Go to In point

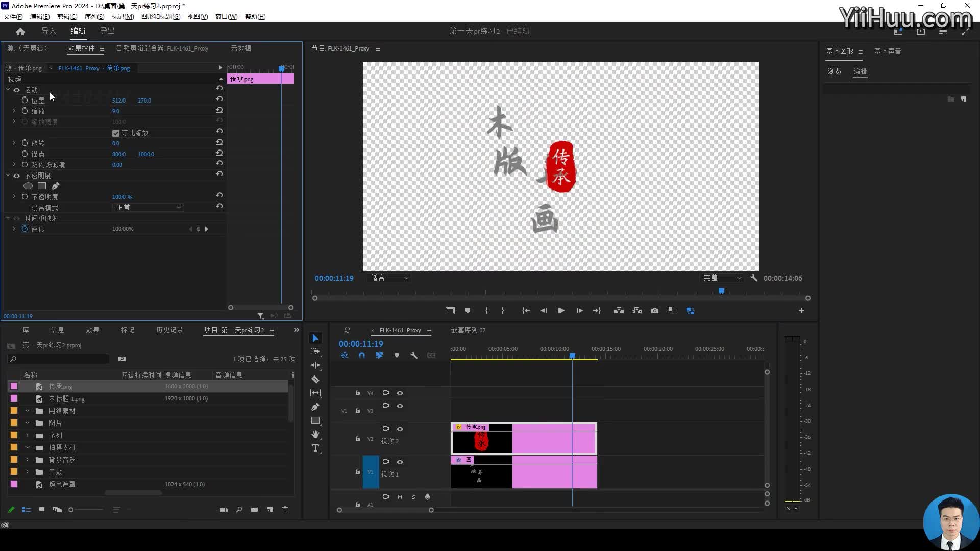coord(526,311)
